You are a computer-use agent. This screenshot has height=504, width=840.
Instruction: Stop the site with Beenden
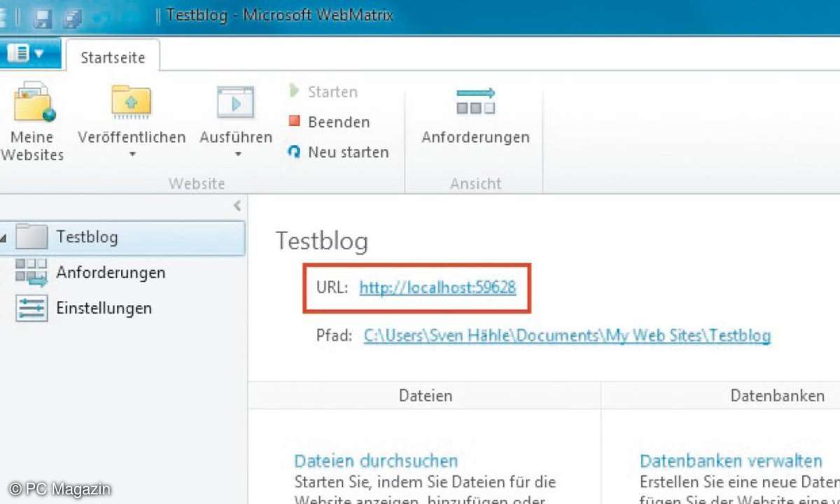[329, 122]
